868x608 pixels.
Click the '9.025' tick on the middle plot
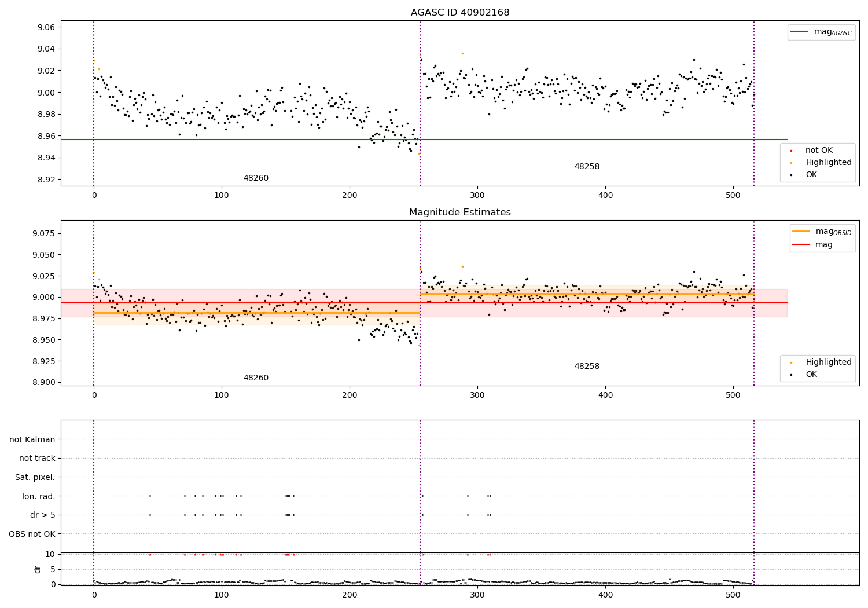(43, 276)
